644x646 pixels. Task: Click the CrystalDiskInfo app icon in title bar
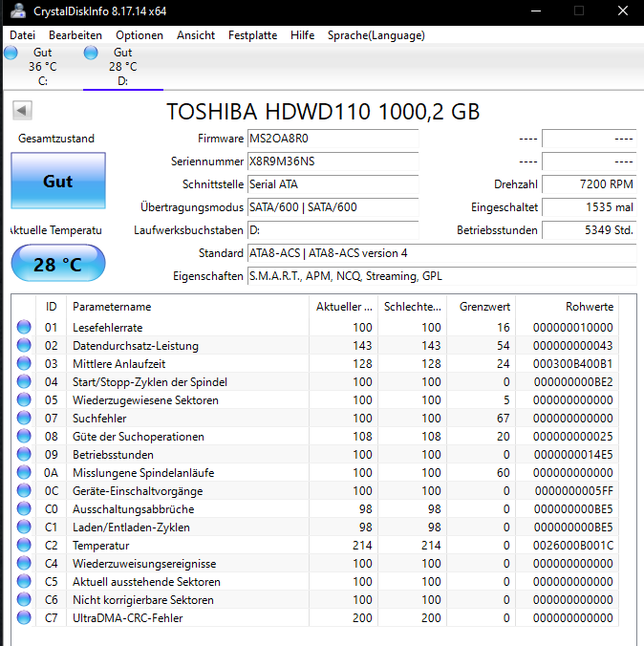18,11
